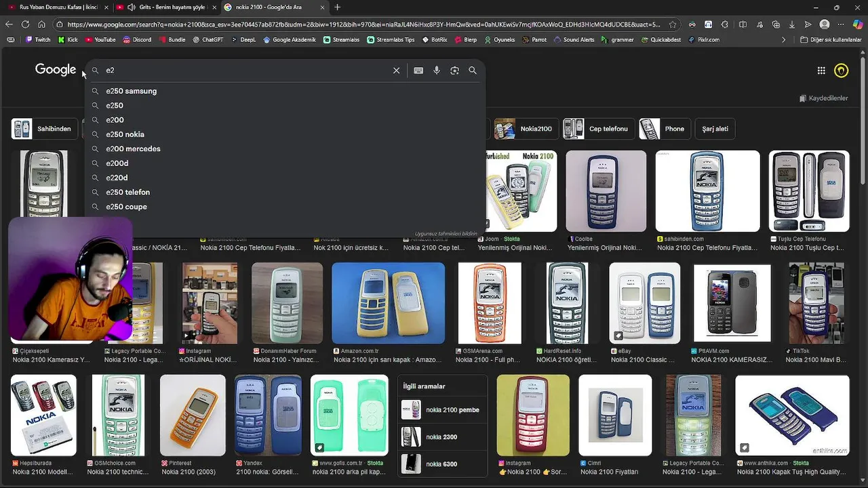Image resolution: width=868 pixels, height=488 pixels.
Task: Switch to the Grits tab
Action: click(x=166, y=7)
